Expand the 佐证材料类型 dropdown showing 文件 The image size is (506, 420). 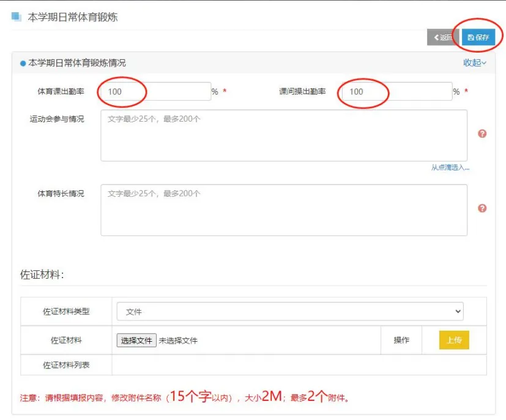(290, 312)
